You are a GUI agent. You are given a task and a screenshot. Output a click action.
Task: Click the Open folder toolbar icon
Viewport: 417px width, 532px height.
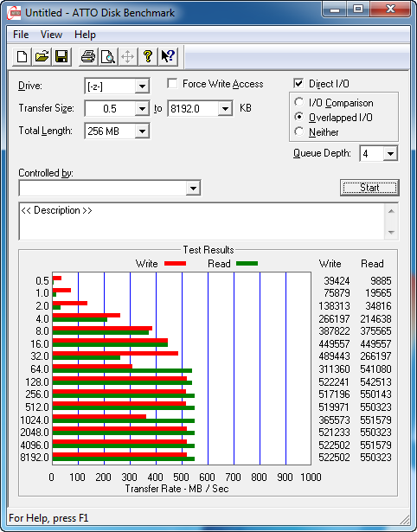[42, 56]
